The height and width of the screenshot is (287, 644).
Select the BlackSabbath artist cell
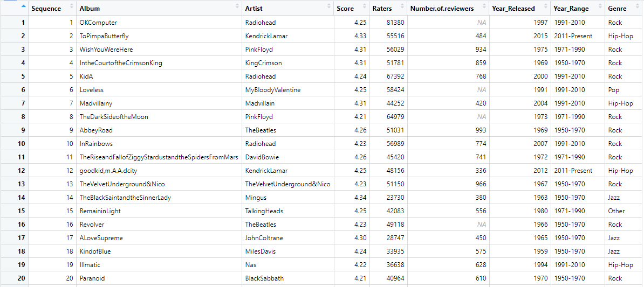(287, 278)
